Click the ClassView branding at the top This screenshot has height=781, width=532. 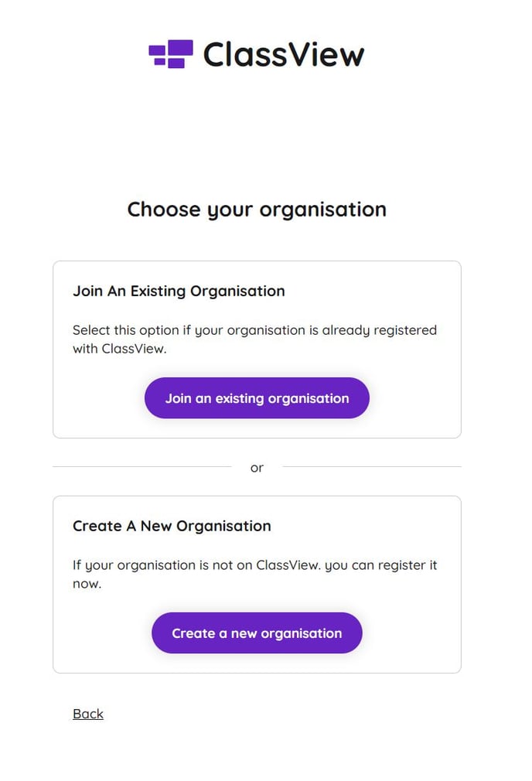click(255, 54)
